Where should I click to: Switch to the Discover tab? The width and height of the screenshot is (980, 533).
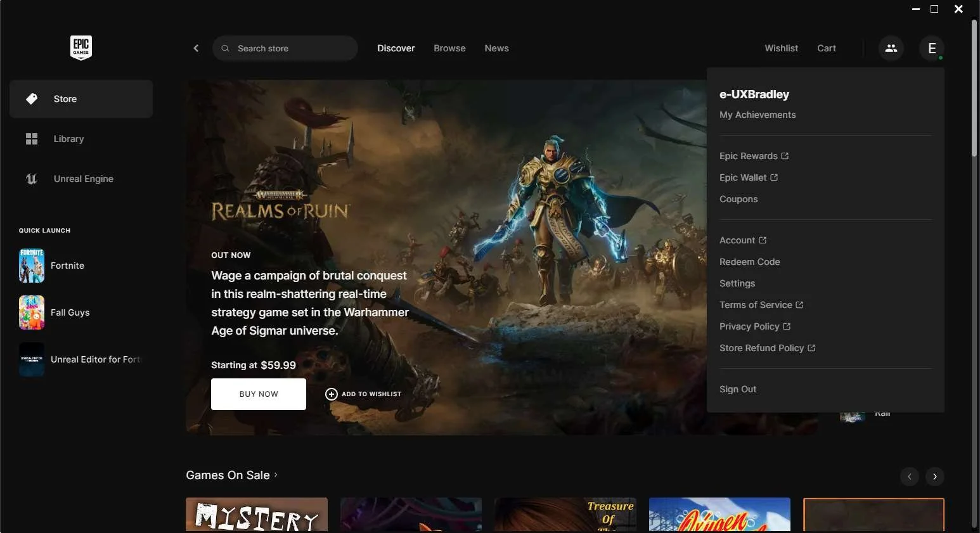click(396, 48)
